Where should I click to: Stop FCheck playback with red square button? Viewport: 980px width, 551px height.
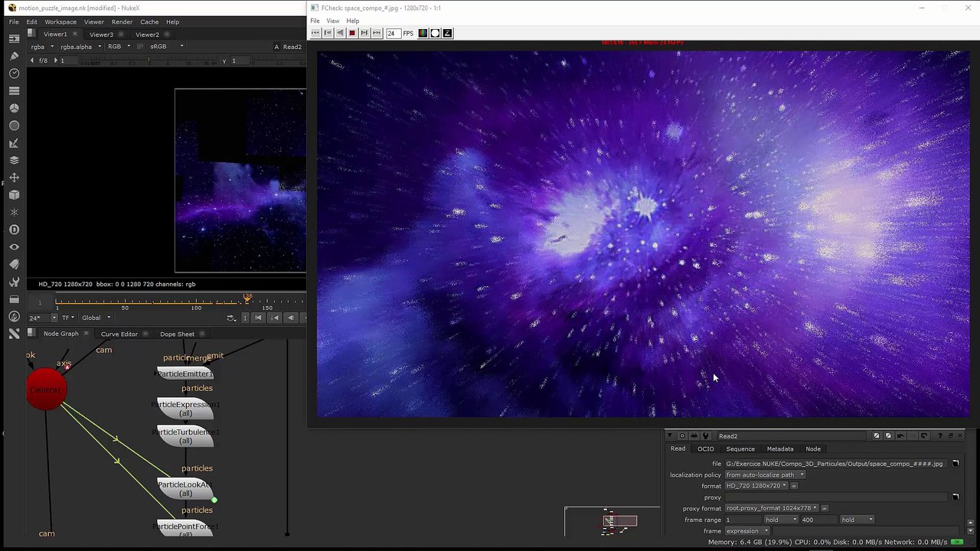pos(352,33)
